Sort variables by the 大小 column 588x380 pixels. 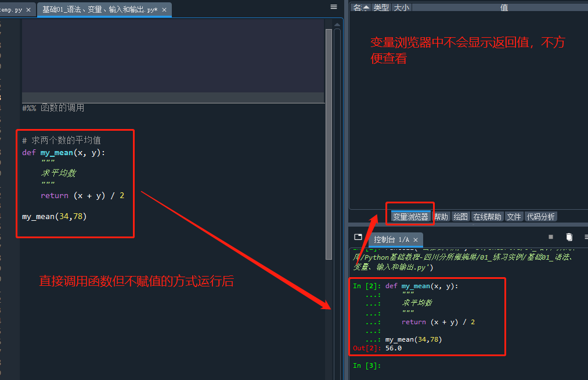[x=402, y=8]
